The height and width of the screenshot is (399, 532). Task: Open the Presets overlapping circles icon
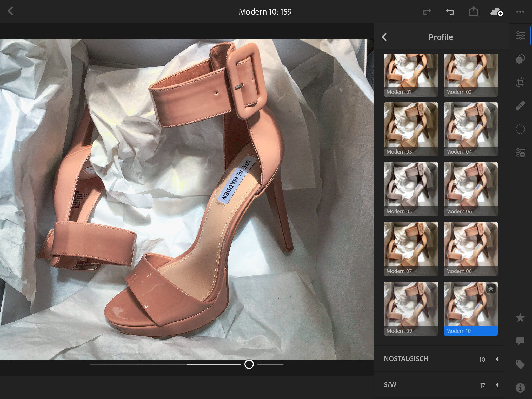[x=520, y=59]
